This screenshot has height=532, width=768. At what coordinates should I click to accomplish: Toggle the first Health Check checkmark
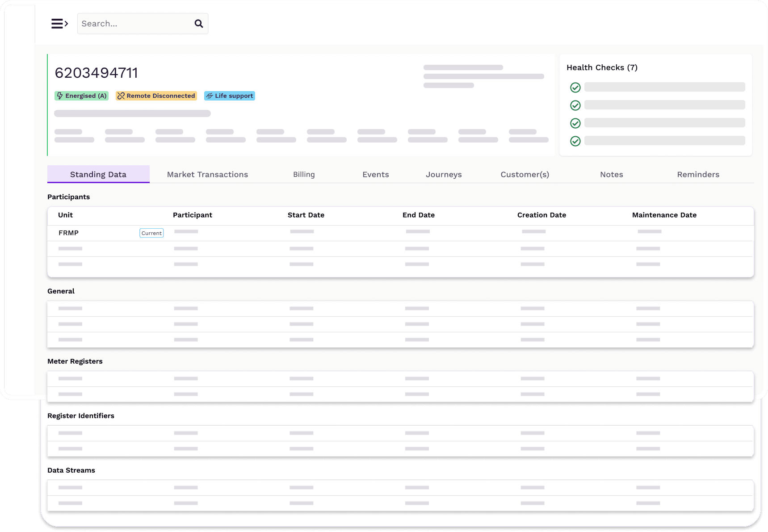click(575, 88)
